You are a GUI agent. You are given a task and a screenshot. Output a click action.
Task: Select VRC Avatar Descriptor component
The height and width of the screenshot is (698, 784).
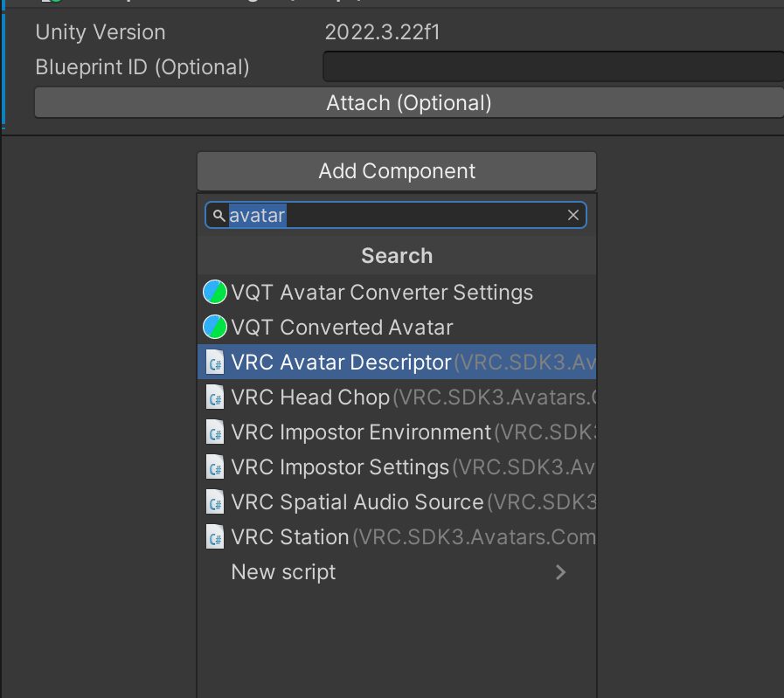341,363
